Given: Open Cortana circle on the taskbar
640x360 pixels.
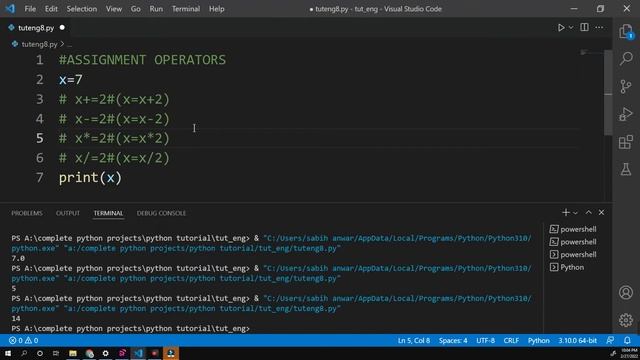Looking at the screenshot, I should tap(40, 353).
